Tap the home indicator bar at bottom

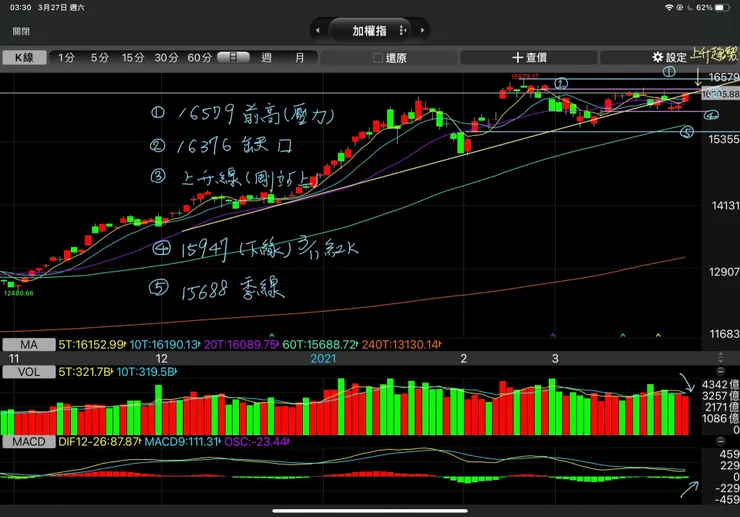[370, 511]
